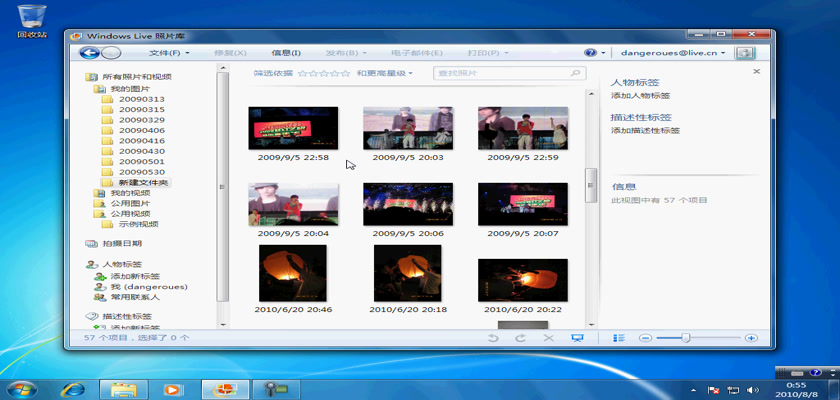Click the Back navigation arrow button
Image resolution: width=840 pixels, height=400 pixels.
(89, 53)
